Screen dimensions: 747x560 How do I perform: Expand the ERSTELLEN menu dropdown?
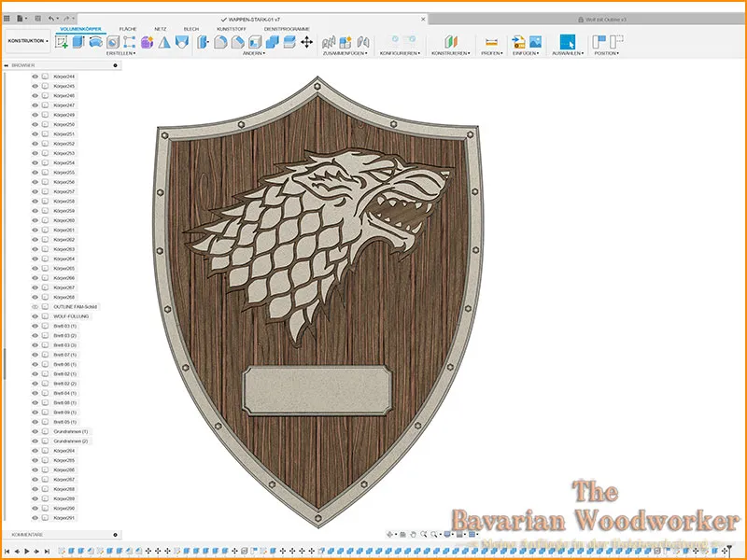tap(120, 53)
